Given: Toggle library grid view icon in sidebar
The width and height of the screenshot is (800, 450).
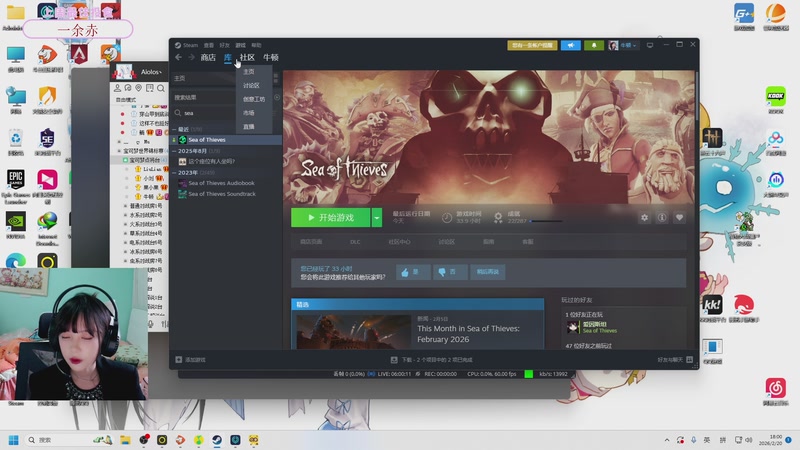Looking at the screenshot, I should click(276, 78).
